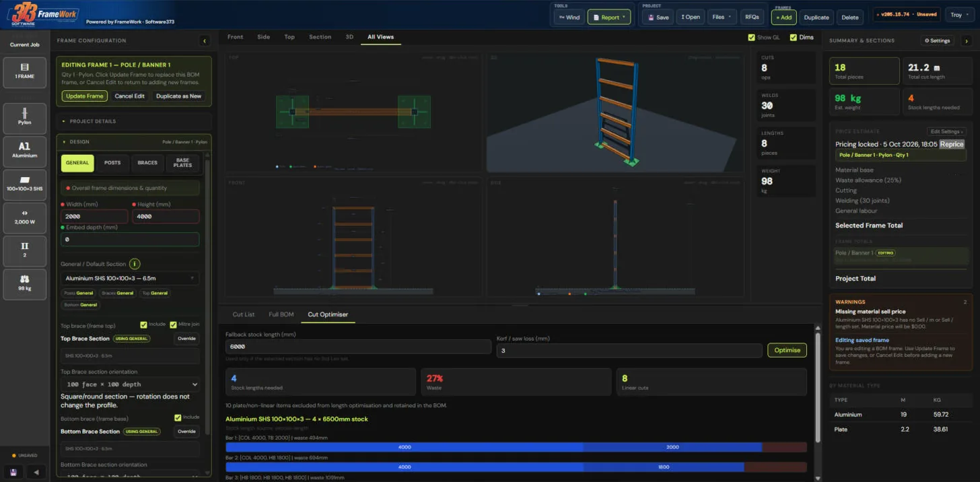Image resolution: width=980 pixels, height=482 pixels.
Task: Select the Posts design tab
Action: 112,163
